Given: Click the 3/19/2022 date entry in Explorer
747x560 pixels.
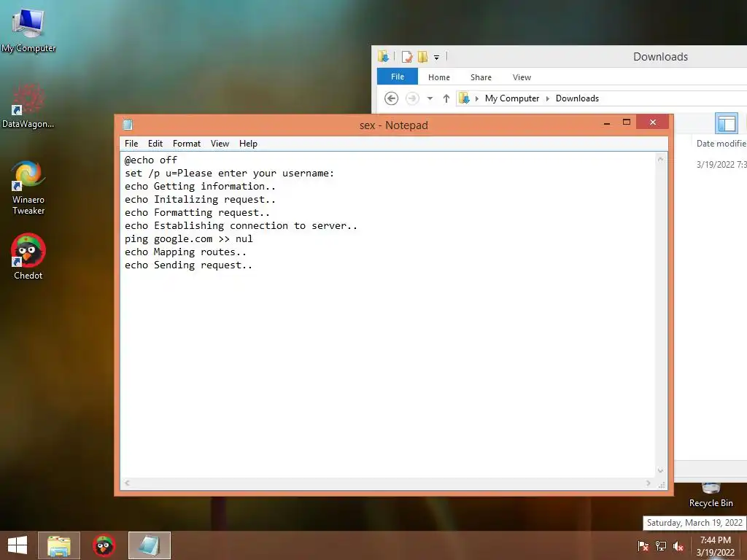Looking at the screenshot, I should pos(721,165).
